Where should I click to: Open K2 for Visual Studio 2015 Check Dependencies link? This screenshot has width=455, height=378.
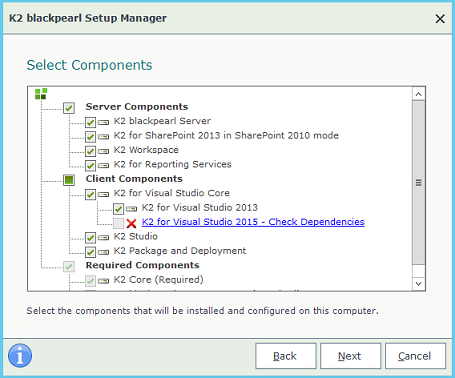click(253, 222)
